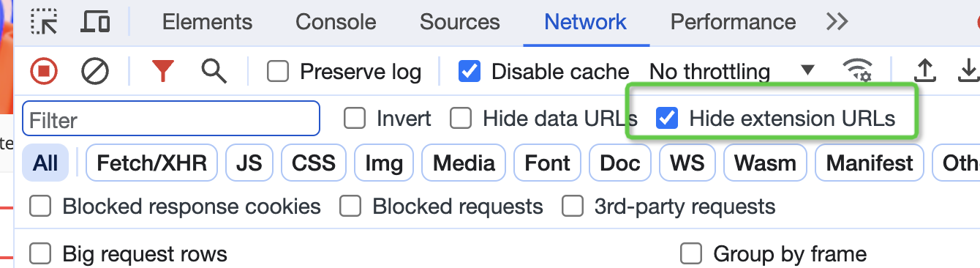Import HAR file with upload icon
This screenshot has width=980, height=268.
925,71
